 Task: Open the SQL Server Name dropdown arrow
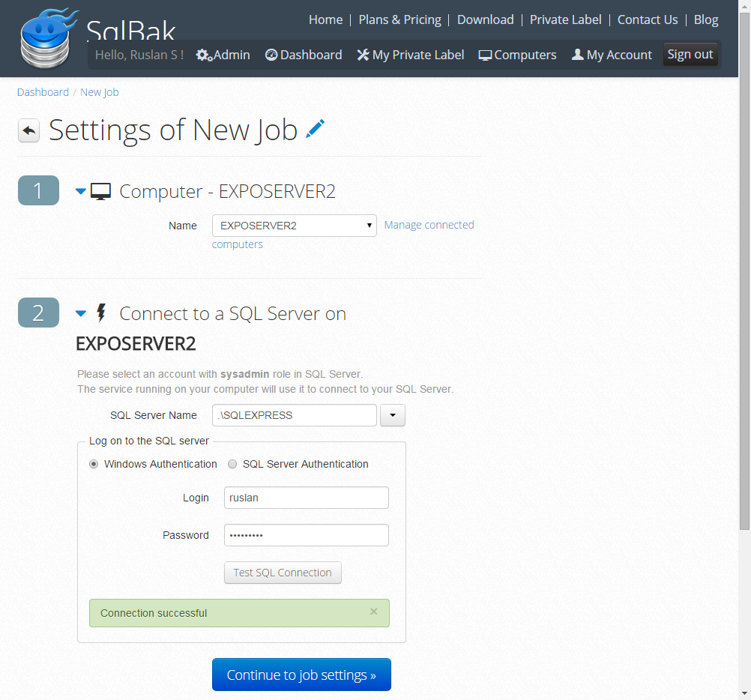[x=393, y=415]
